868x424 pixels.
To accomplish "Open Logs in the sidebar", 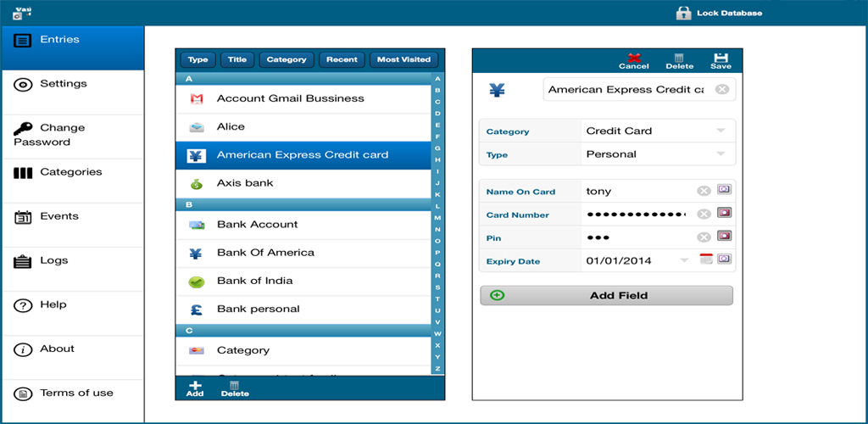I will pyautogui.click(x=72, y=270).
